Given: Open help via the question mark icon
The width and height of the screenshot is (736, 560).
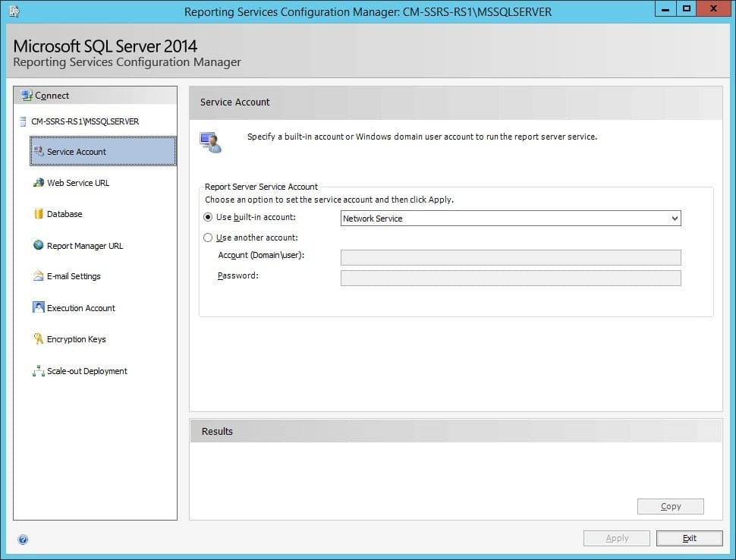Looking at the screenshot, I should (23, 540).
